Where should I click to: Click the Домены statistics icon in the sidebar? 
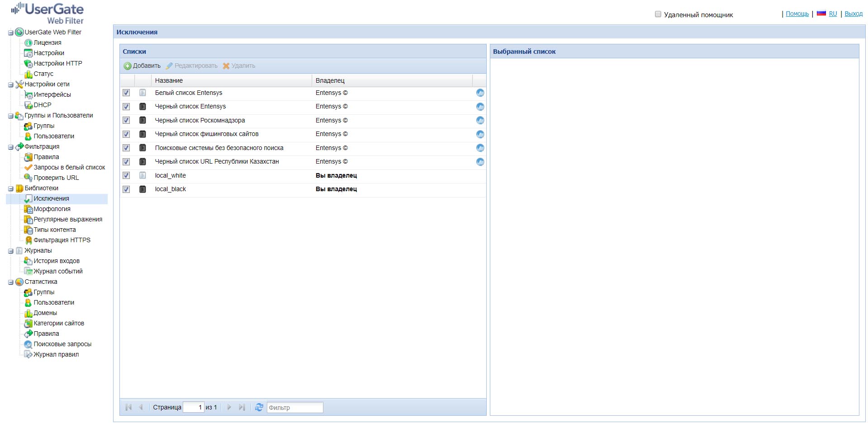coord(28,313)
